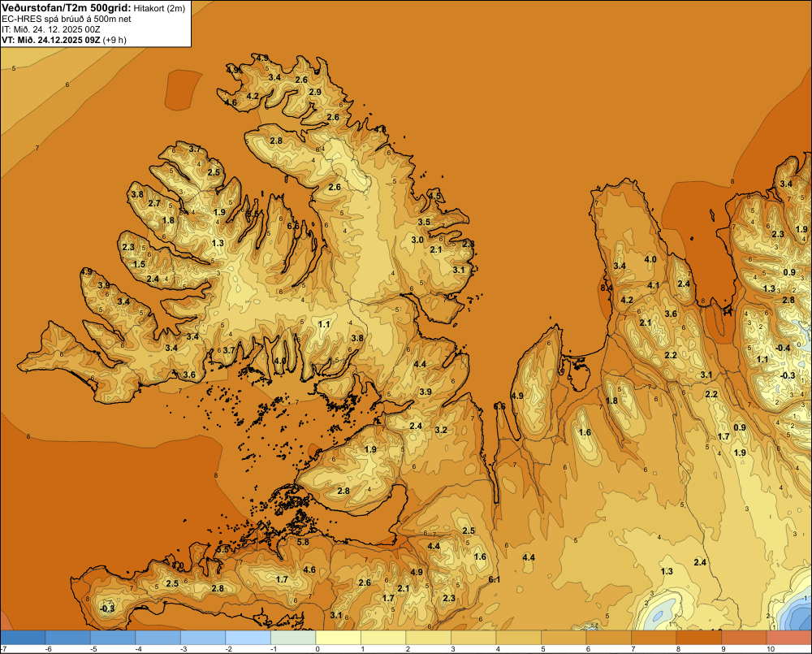The height and width of the screenshot is (654, 812).
Task: Click the 3.0 temperature value on the map
Action: click(x=417, y=240)
